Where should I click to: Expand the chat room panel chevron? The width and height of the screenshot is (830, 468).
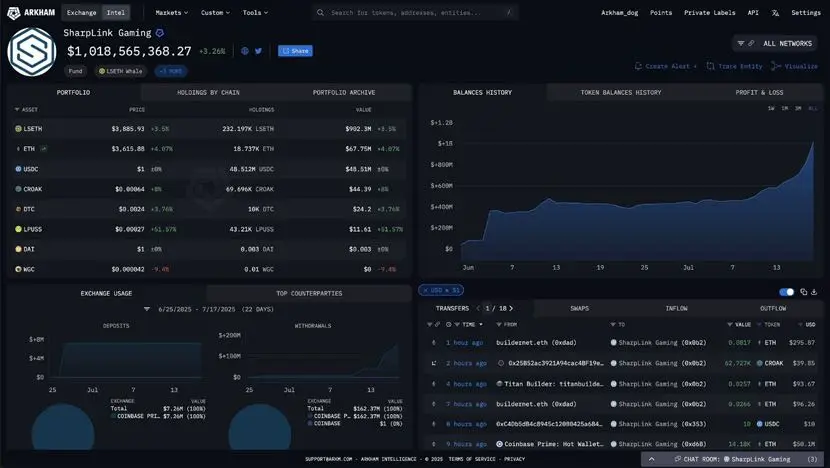click(652, 459)
